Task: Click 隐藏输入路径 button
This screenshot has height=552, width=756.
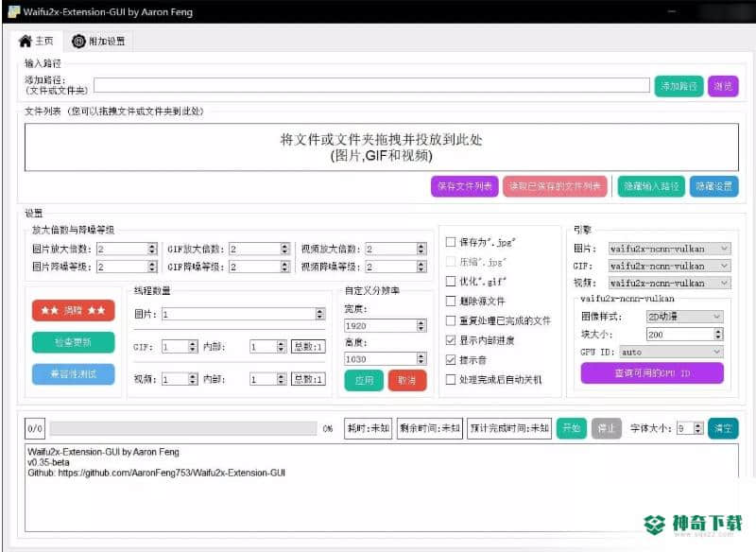Action: click(651, 186)
